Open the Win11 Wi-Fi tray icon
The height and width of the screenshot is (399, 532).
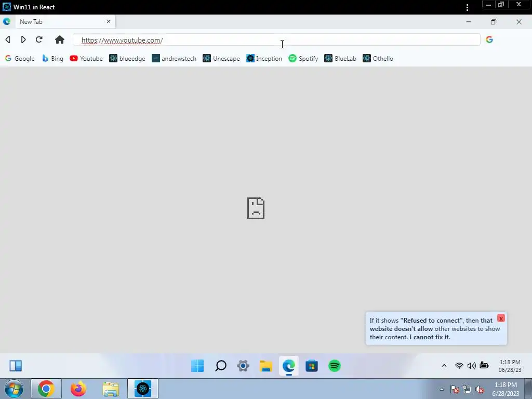point(459,365)
